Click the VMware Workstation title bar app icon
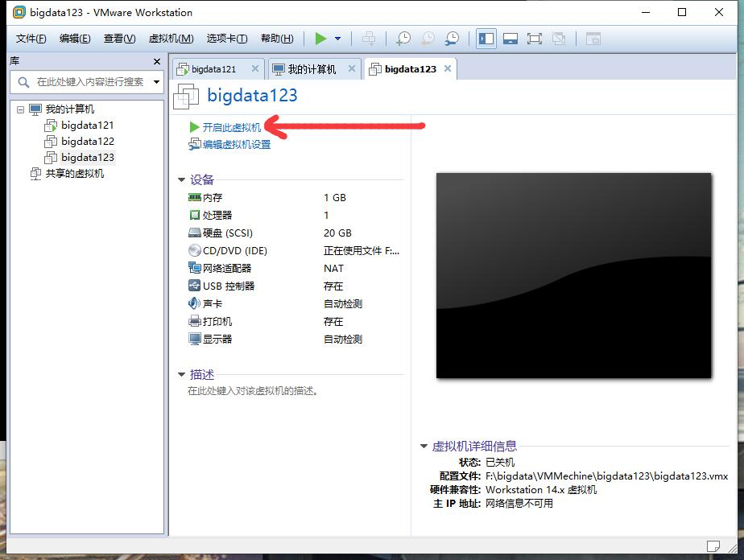The width and height of the screenshot is (744, 560). click(x=19, y=12)
